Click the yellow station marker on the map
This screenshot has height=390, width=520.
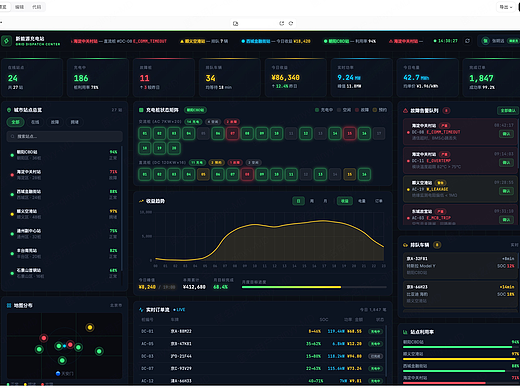point(90,327)
